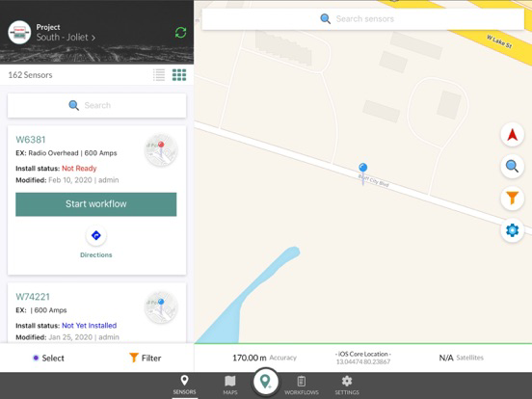Open the Workflows tab
The width and height of the screenshot is (532, 399).
[x=302, y=386]
